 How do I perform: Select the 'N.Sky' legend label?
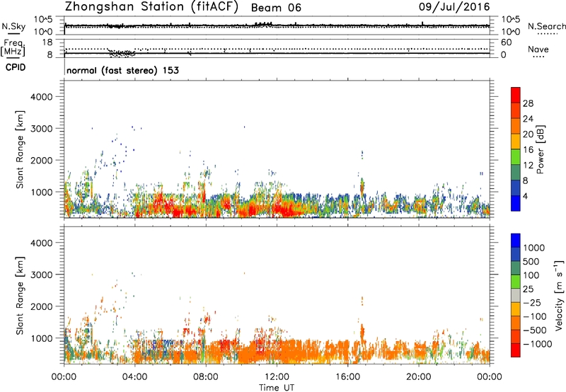click(x=13, y=26)
